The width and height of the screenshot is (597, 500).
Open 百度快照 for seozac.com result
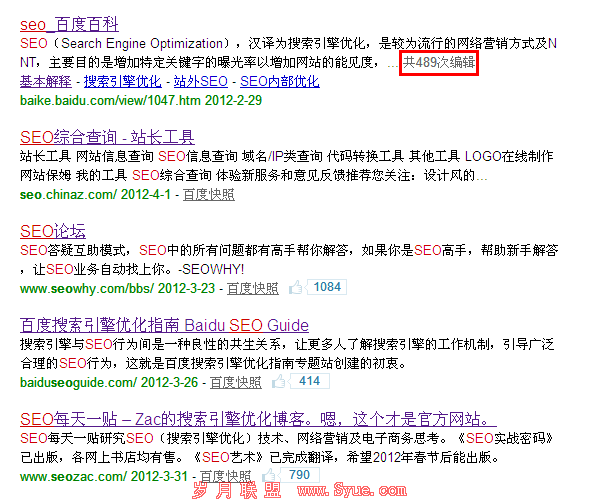tap(225, 476)
